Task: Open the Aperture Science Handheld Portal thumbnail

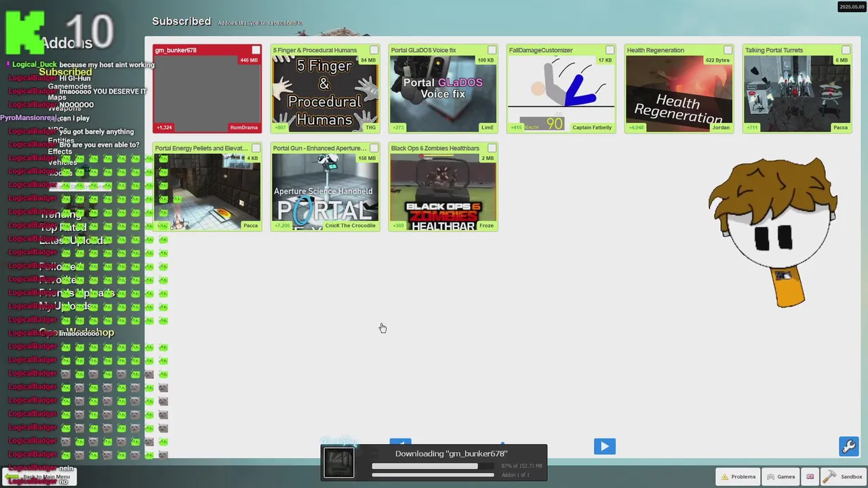Action: [325, 192]
